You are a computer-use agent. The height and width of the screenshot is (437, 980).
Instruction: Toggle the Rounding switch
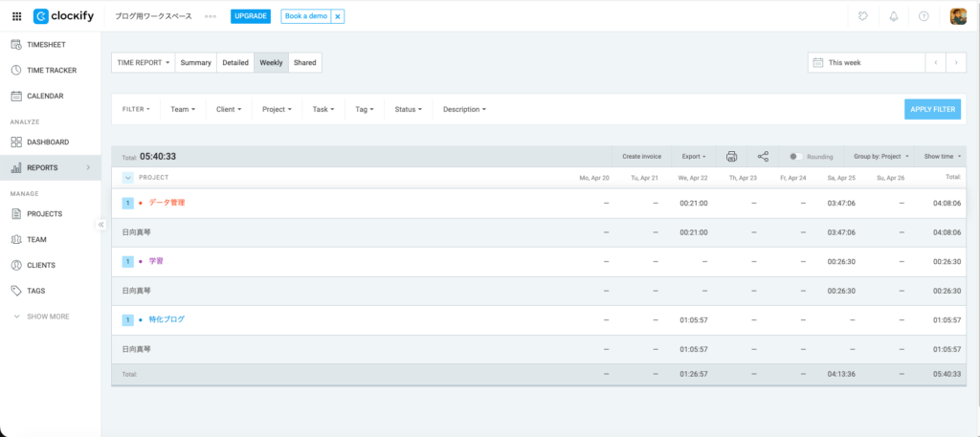click(794, 156)
